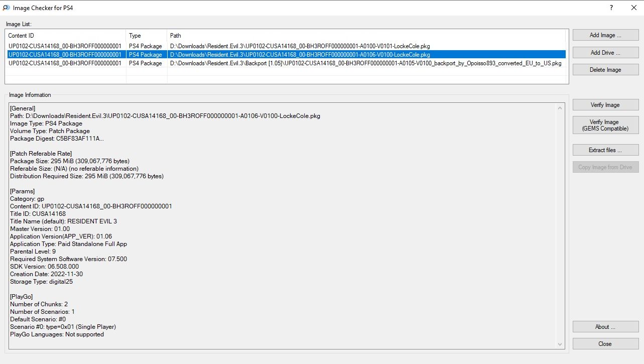
Task: Click the Title ID: CUSA14168 line
Action: (x=38, y=214)
